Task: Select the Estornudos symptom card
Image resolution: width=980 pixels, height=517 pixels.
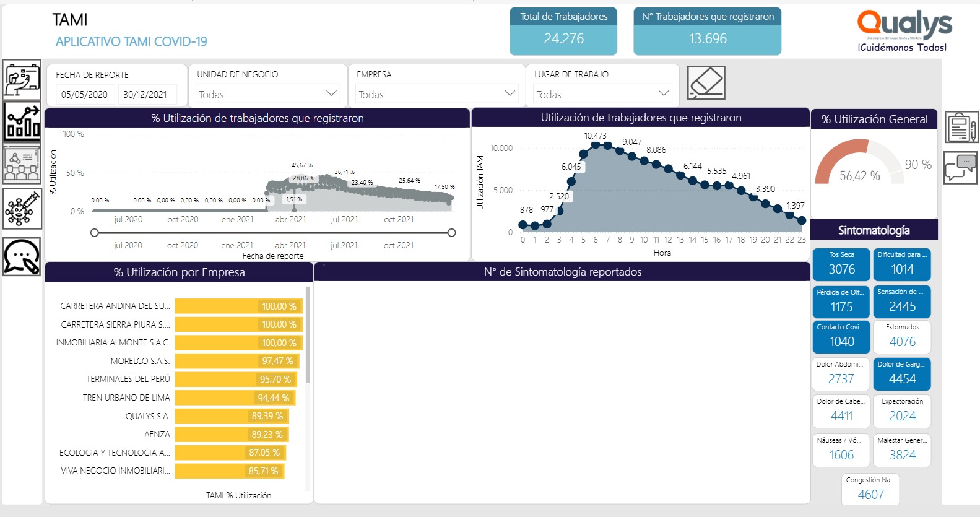Action: pos(902,336)
